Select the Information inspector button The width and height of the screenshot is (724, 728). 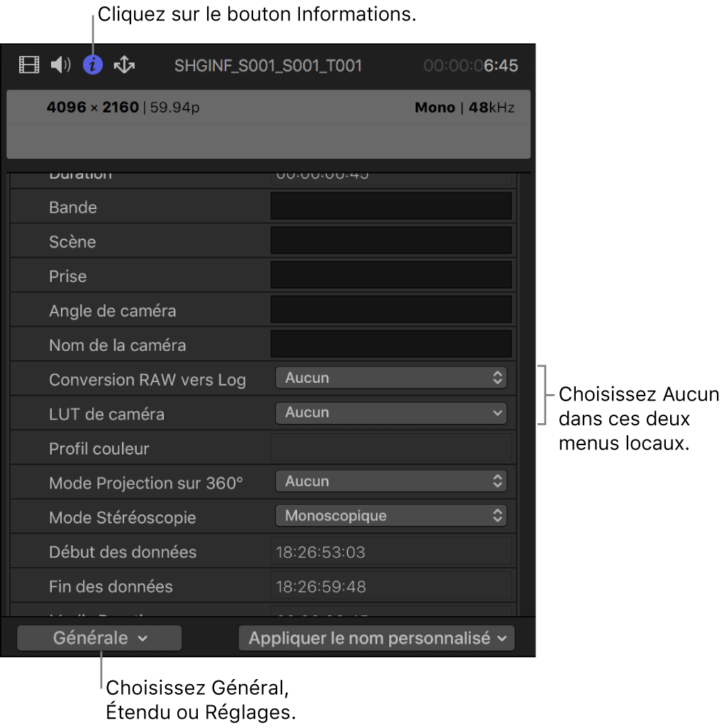(93, 65)
